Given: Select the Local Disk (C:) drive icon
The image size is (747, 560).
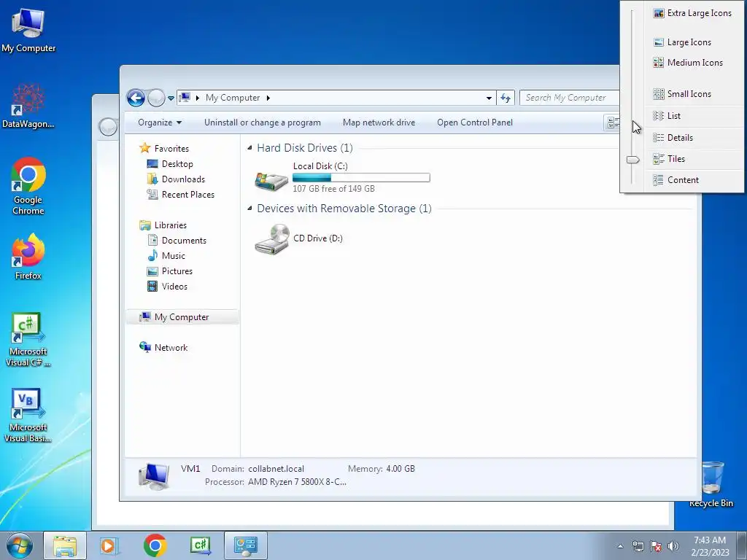Looking at the screenshot, I should click(x=271, y=181).
